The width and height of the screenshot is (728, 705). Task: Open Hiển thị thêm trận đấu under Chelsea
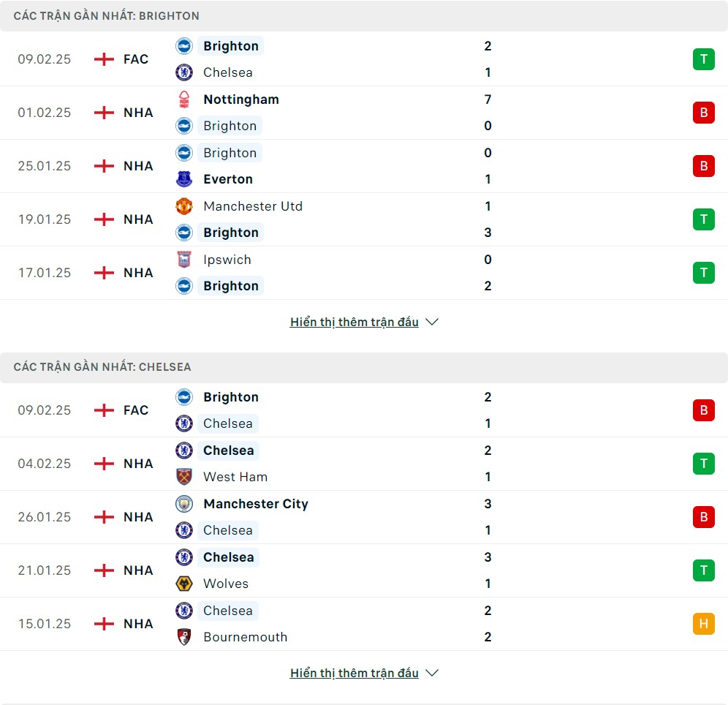pyautogui.click(x=354, y=673)
